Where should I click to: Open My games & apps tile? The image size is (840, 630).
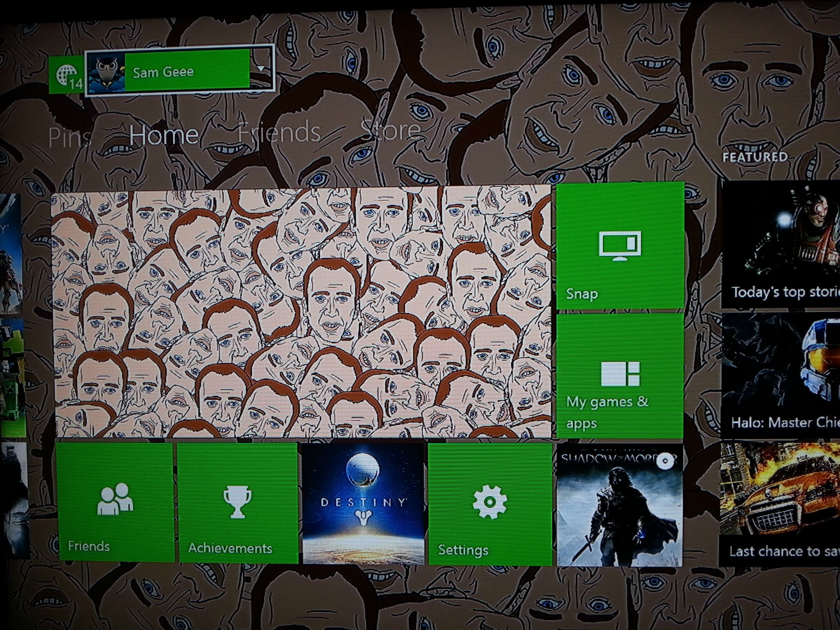pyautogui.click(x=620, y=375)
